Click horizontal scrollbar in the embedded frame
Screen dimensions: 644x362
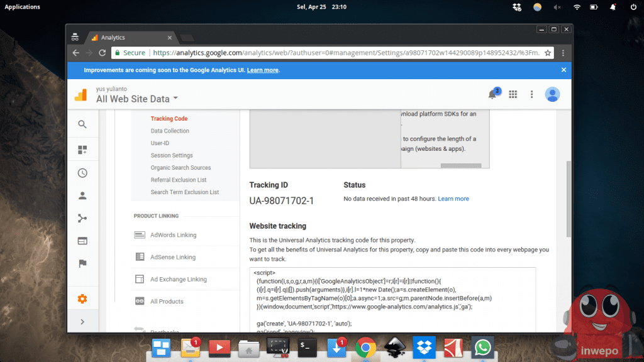[x=461, y=166]
